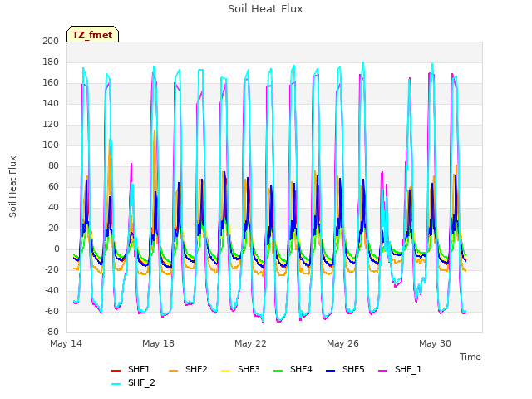Click the red SHF1 legend swatch
Viewport: 532px width, 399px height.
[x=116, y=370]
